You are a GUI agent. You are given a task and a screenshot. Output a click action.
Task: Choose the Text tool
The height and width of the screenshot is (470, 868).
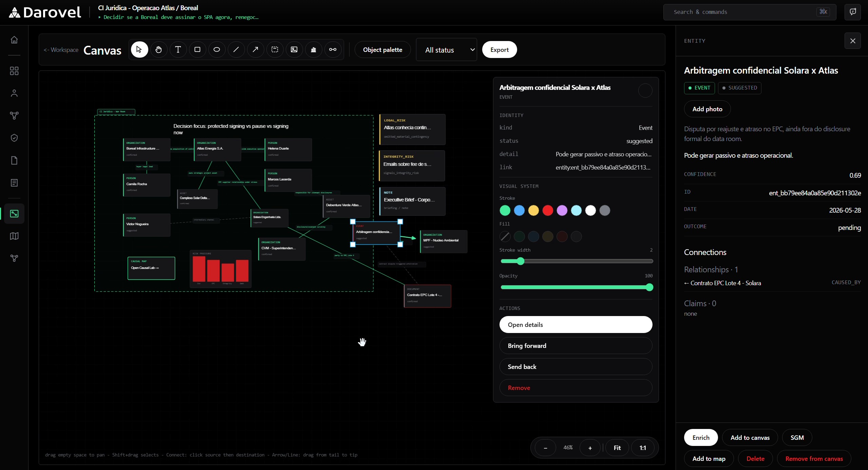(178, 50)
